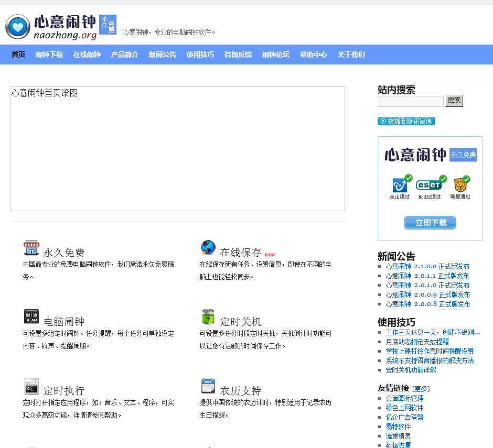Click the 瑞星通过 lion badge
The image size is (493, 448).
[x=460, y=187]
